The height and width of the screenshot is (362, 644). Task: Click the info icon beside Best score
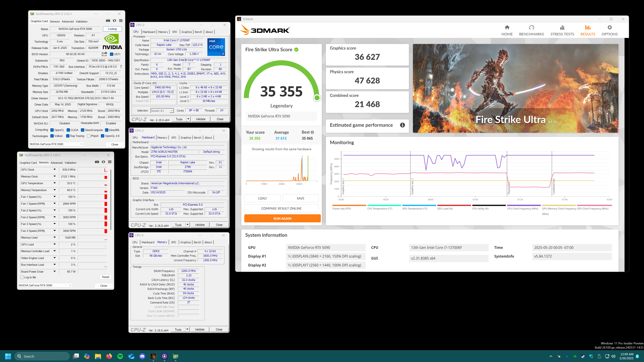coord(312,132)
